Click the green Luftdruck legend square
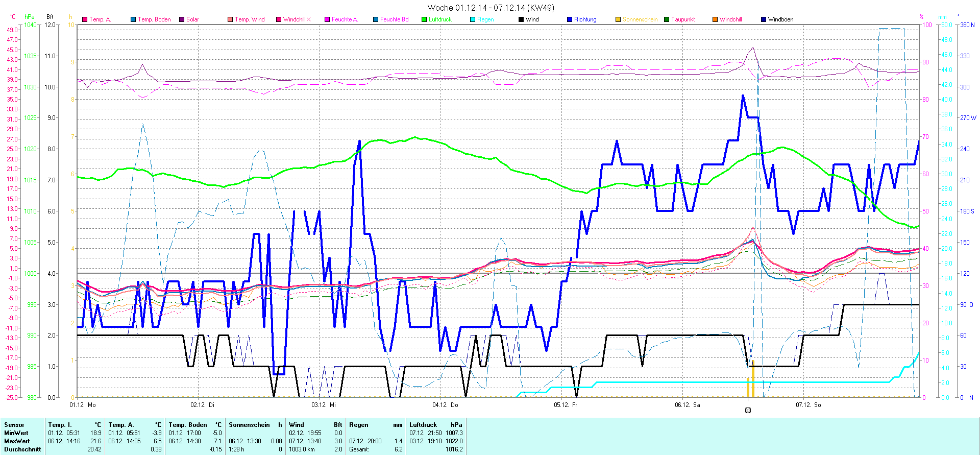The image size is (980, 455). click(x=424, y=19)
